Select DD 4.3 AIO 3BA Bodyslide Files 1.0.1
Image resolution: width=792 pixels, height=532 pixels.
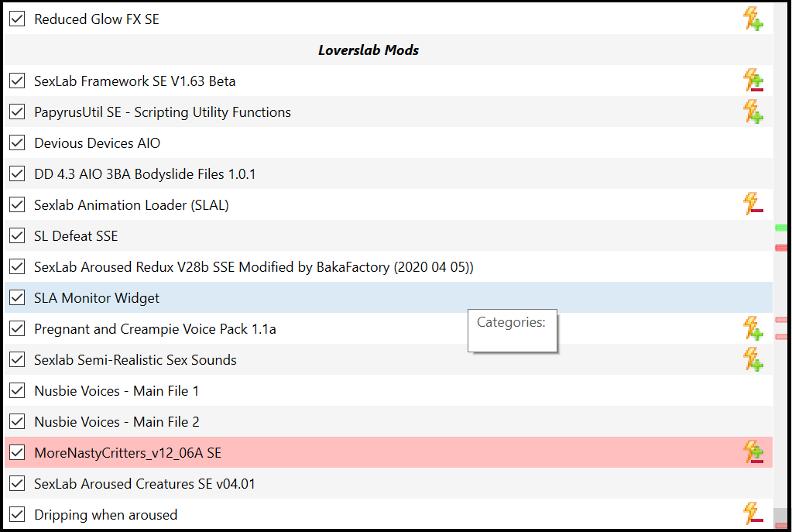pos(145,174)
